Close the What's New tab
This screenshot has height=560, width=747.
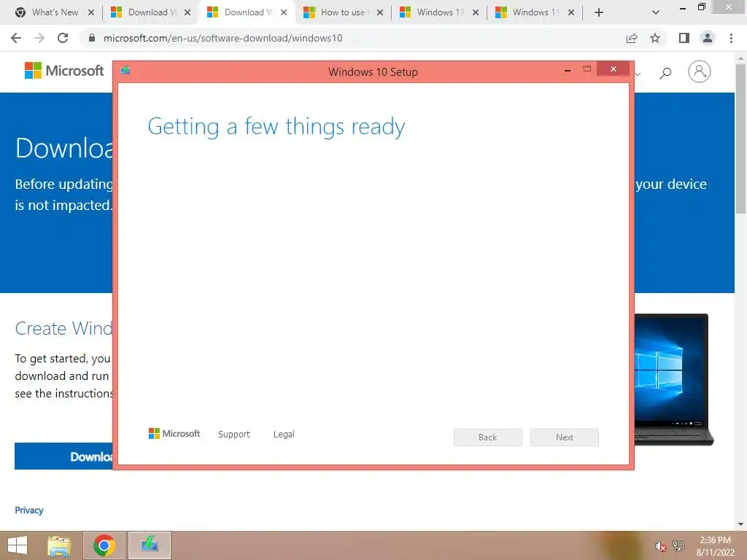[x=91, y=12]
